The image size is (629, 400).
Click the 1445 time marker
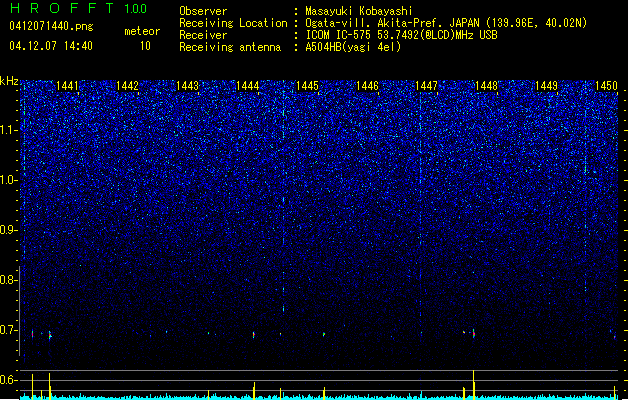click(307, 86)
